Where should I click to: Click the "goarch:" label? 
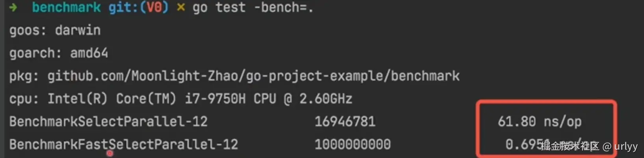(x=35, y=53)
